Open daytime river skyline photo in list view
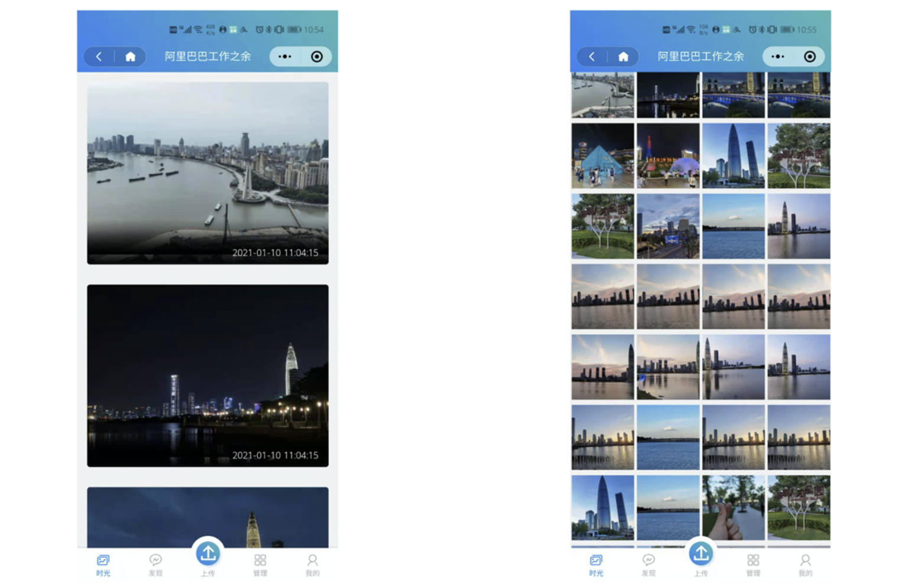 (208, 173)
